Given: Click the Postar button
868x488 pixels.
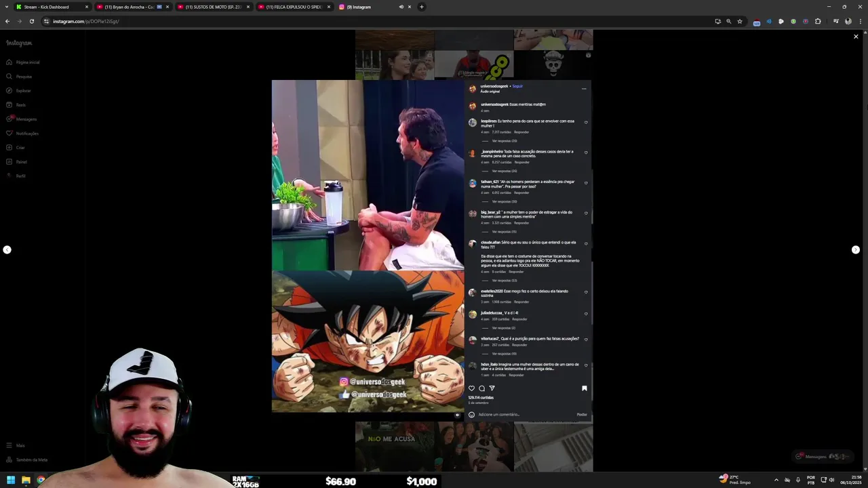Looking at the screenshot, I should tap(582, 414).
